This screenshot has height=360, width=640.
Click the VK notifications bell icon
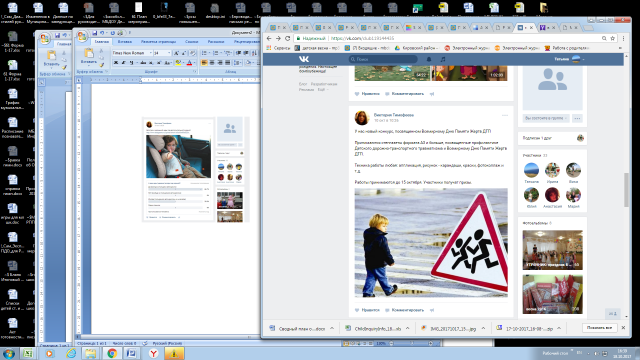(x=429, y=59)
